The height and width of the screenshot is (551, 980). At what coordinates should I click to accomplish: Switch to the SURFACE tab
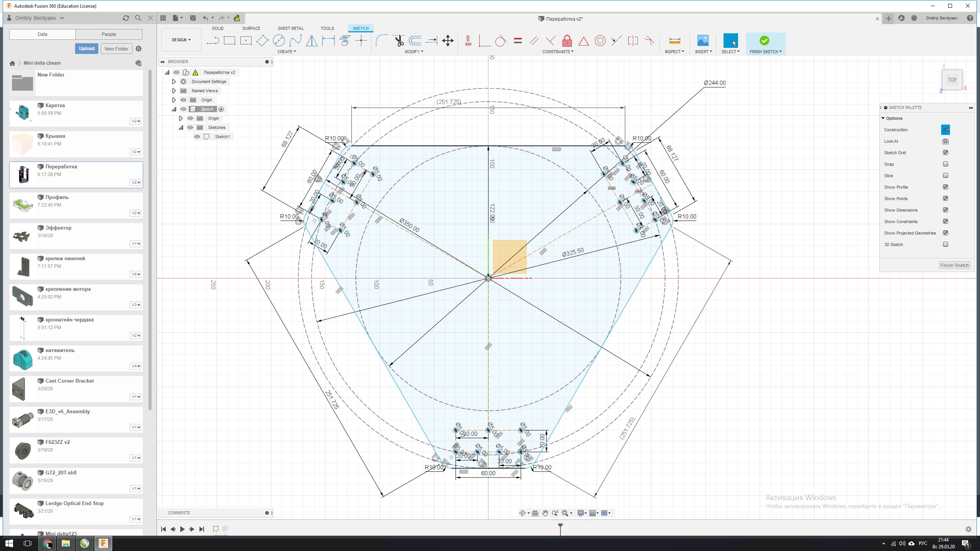pyautogui.click(x=251, y=28)
